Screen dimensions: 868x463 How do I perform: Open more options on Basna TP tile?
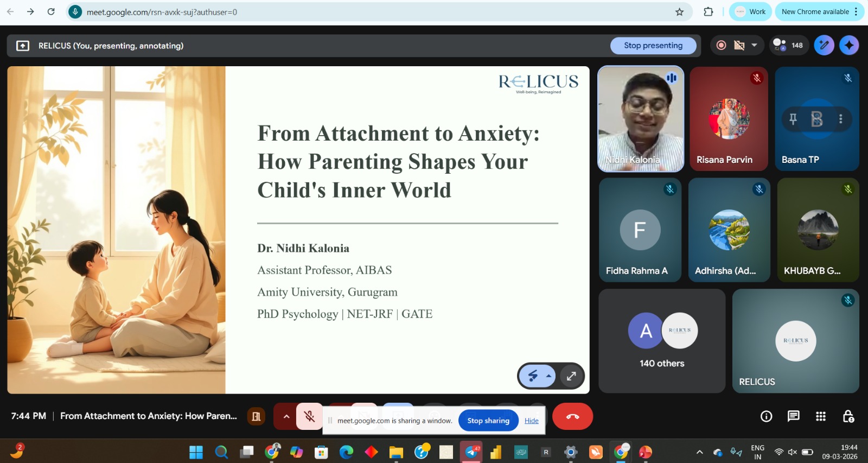pyautogui.click(x=840, y=119)
